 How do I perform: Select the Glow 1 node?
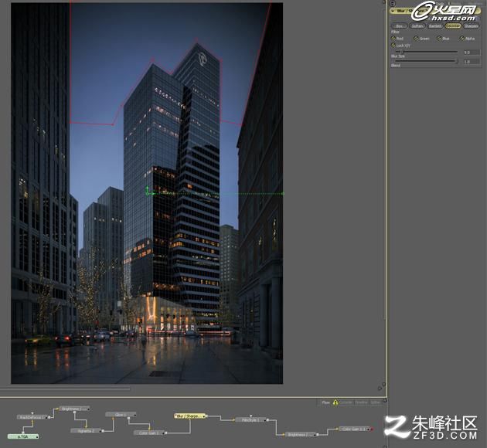[121, 414]
